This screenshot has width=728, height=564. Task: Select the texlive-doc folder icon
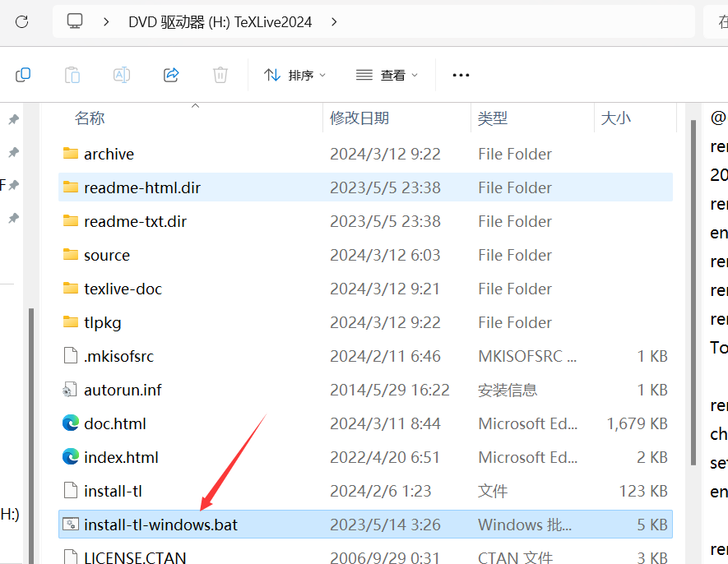point(71,289)
